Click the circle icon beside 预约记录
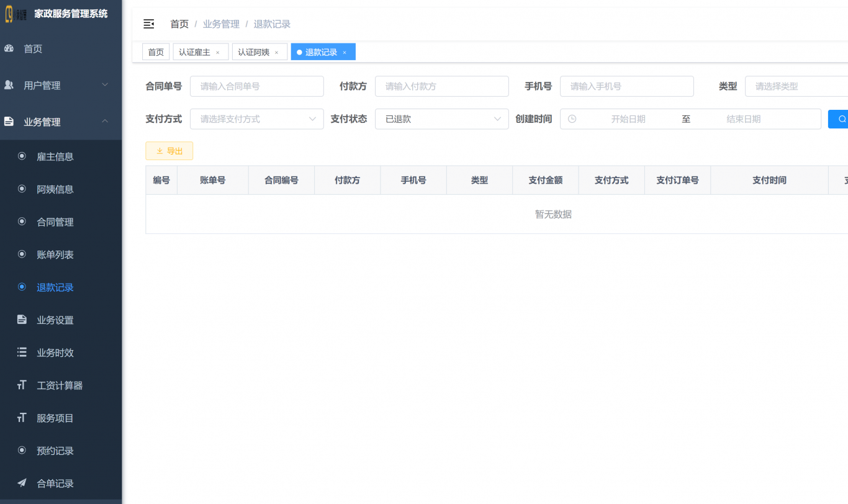This screenshot has width=848, height=504. [x=22, y=450]
